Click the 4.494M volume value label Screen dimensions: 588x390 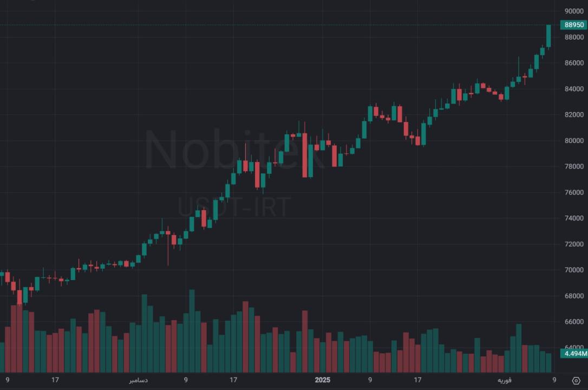click(574, 354)
